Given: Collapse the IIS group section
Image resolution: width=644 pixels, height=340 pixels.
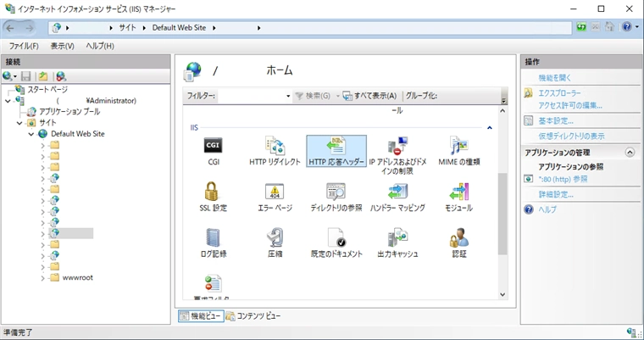Looking at the screenshot, I should [490, 128].
